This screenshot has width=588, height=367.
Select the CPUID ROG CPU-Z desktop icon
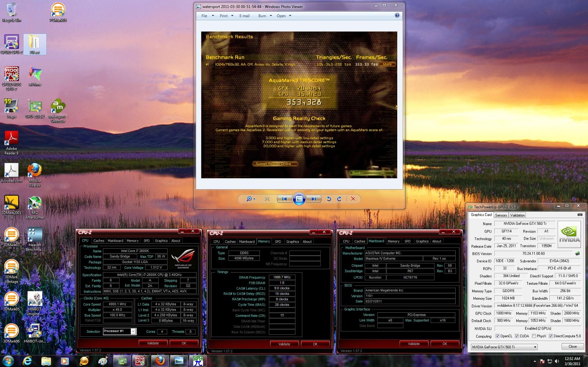(x=11, y=79)
